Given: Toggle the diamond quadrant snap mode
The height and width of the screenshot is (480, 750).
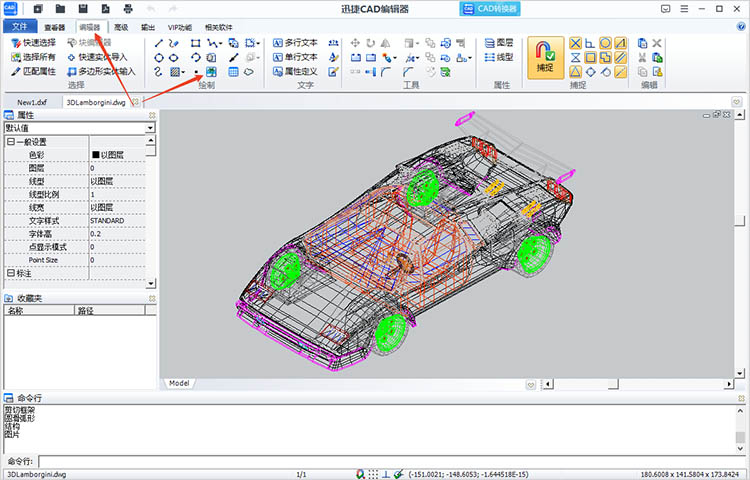Looking at the screenshot, I should pos(590,72).
